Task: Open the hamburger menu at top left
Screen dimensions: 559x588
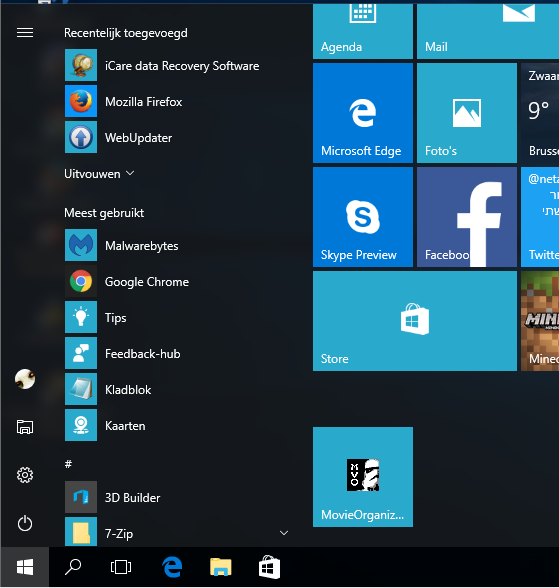Action: pyautogui.click(x=25, y=33)
